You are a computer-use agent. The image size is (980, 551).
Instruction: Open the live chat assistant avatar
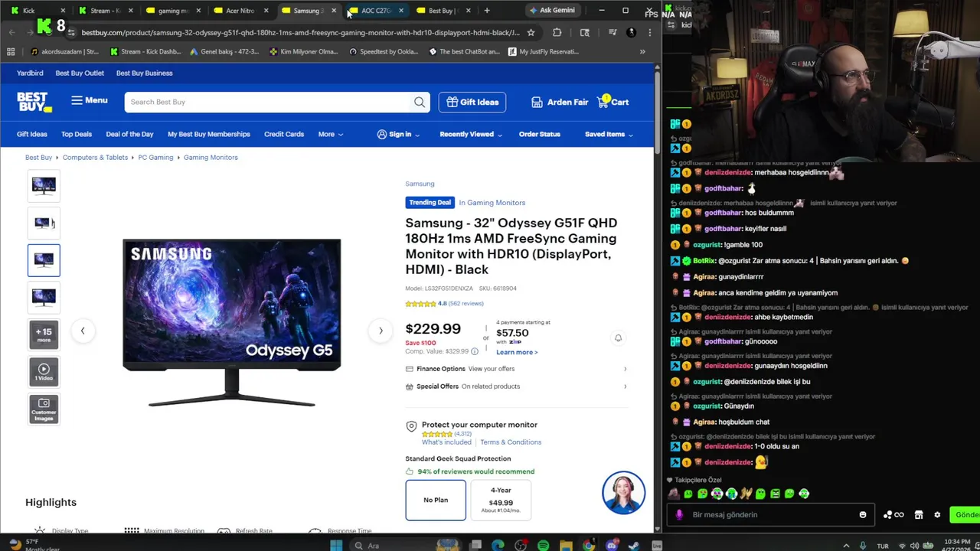click(x=623, y=493)
